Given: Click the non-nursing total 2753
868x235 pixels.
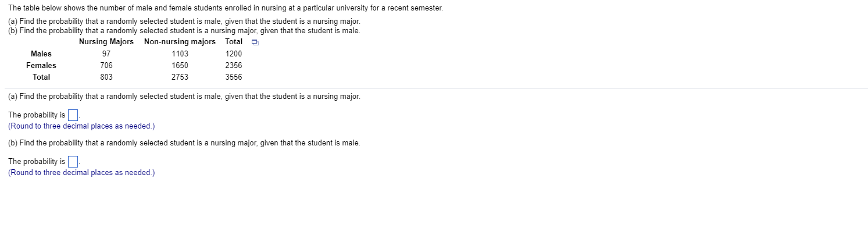Looking at the screenshot, I should coord(180,77).
